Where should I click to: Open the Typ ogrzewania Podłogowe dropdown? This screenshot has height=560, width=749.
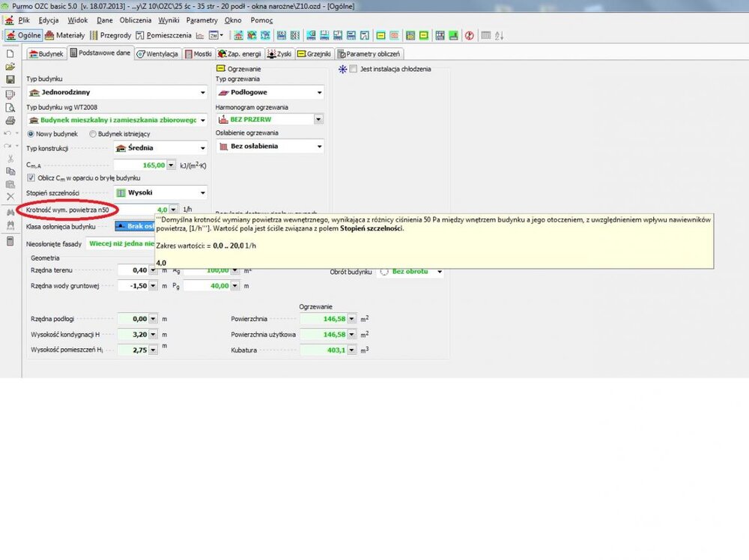[319, 93]
